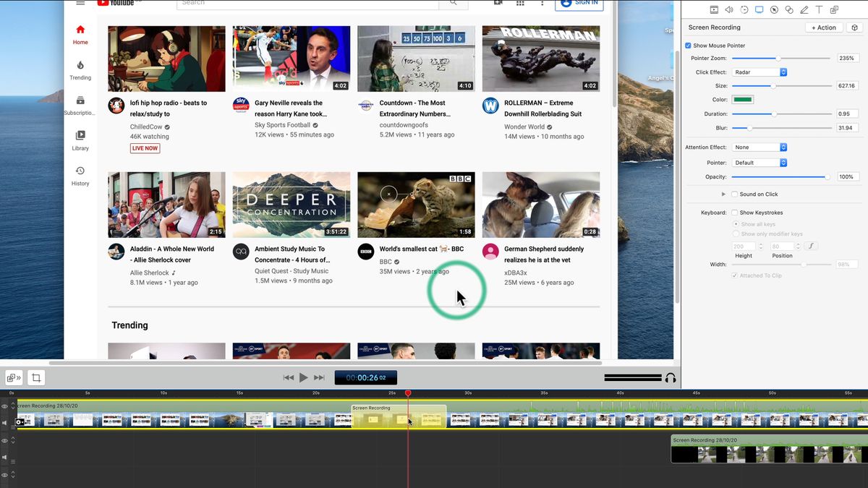Viewport: 868px width, 488px height.
Task: Uncheck Show Mouse Pointer
Action: pyautogui.click(x=688, y=45)
